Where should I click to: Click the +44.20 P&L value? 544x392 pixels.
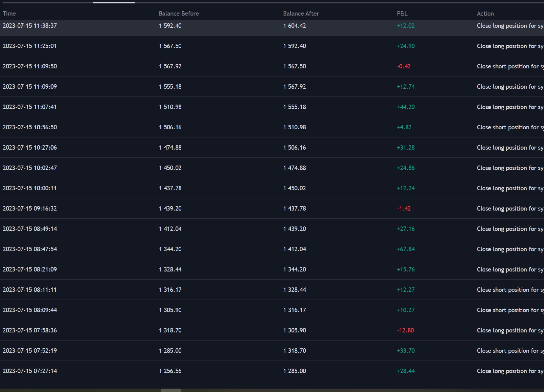point(406,107)
